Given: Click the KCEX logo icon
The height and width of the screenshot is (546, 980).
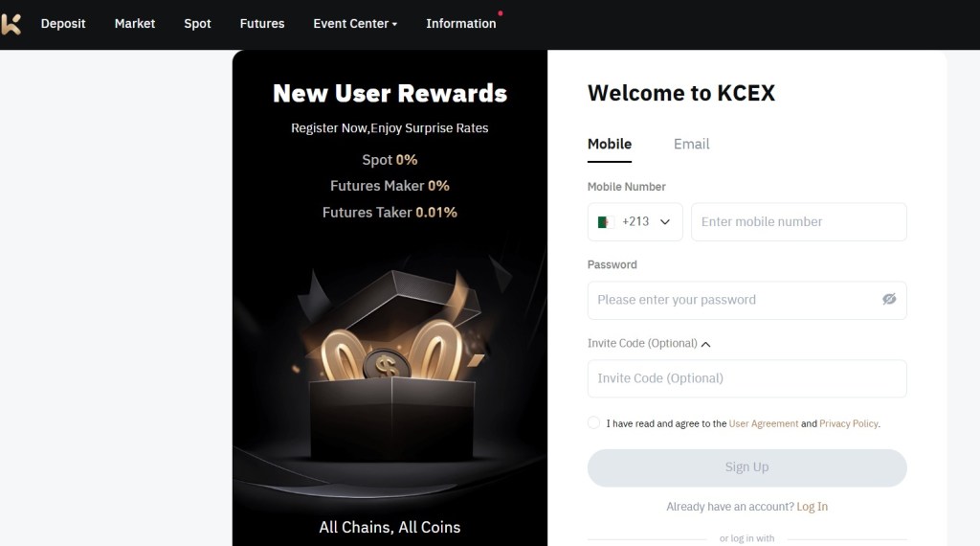Looking at the screenshot, I should (11, 24).
